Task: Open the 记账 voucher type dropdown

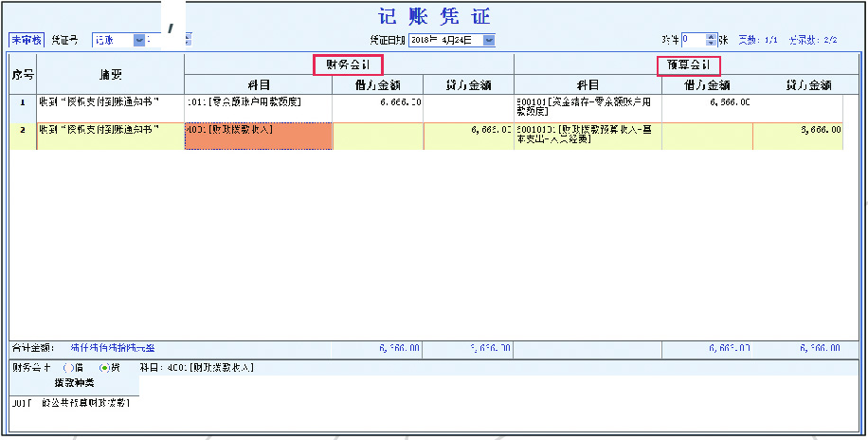Action: [139, 40]
